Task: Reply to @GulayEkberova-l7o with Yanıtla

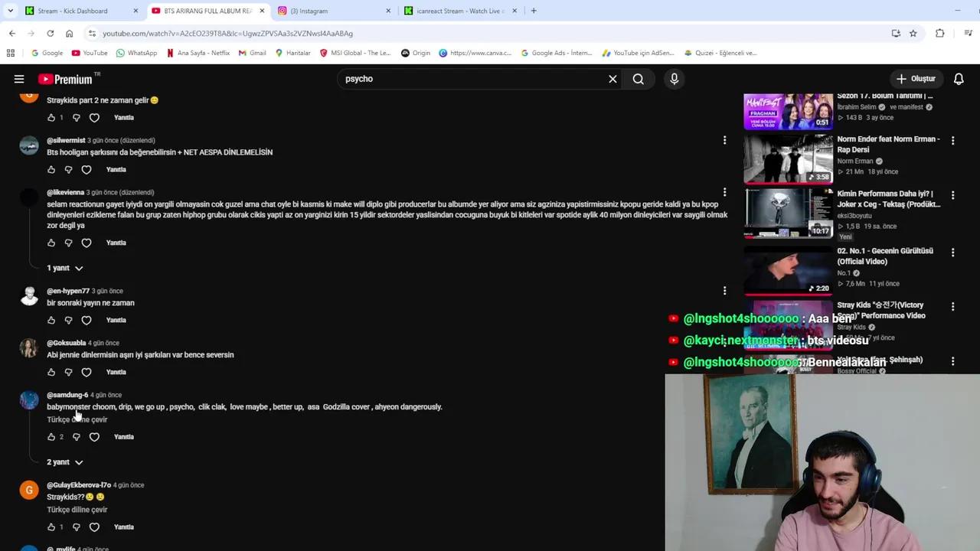Action: click(x=123, y=527)
